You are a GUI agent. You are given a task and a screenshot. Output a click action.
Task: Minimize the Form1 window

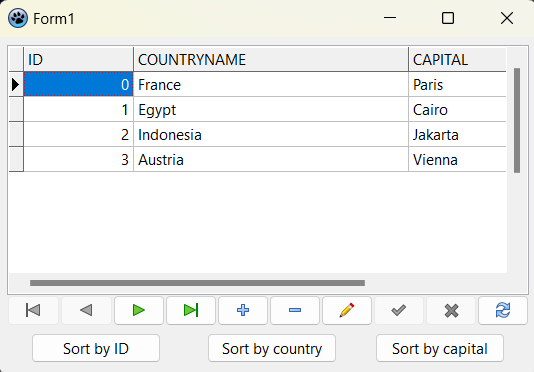(x=390, y=18)
